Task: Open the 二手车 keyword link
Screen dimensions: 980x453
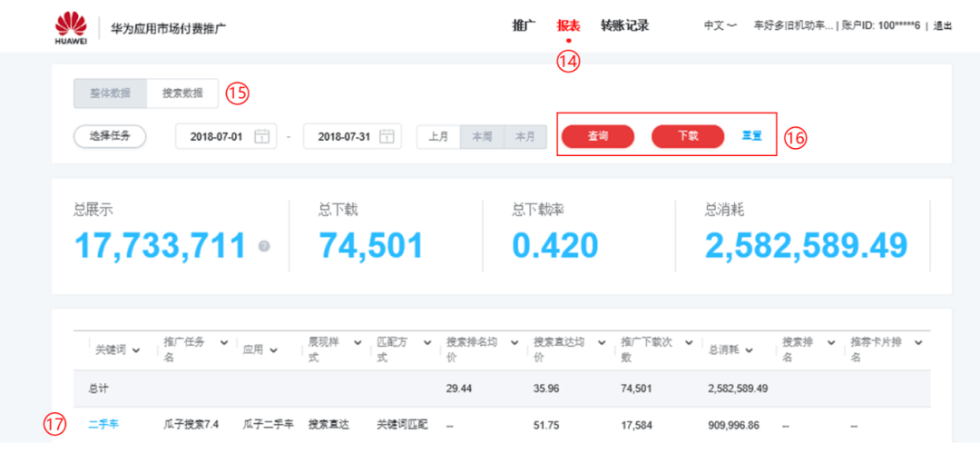Action: tap(103, 425)
